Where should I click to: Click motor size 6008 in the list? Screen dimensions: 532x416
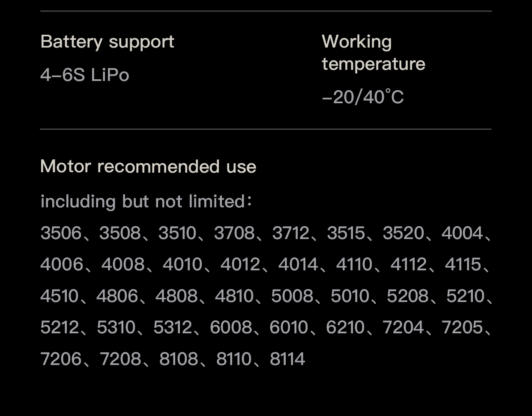(x=231, y=327)
